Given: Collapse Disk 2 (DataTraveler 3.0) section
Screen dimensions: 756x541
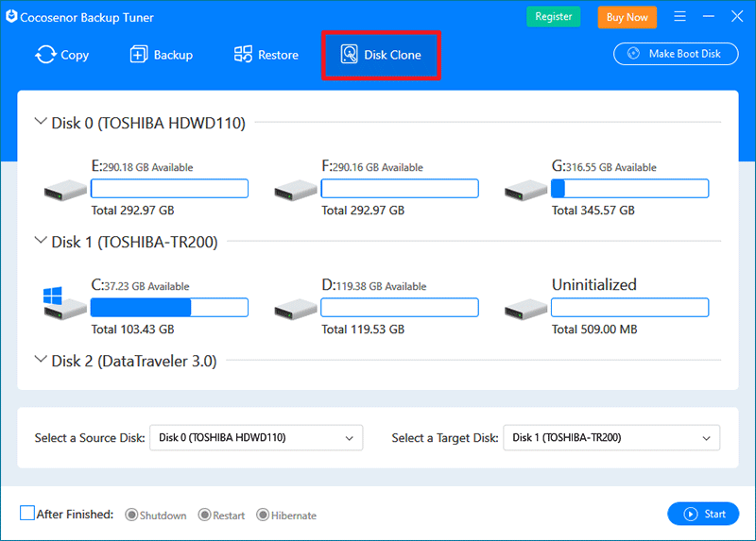Looking at the screenshot, I should click(41, 360).
